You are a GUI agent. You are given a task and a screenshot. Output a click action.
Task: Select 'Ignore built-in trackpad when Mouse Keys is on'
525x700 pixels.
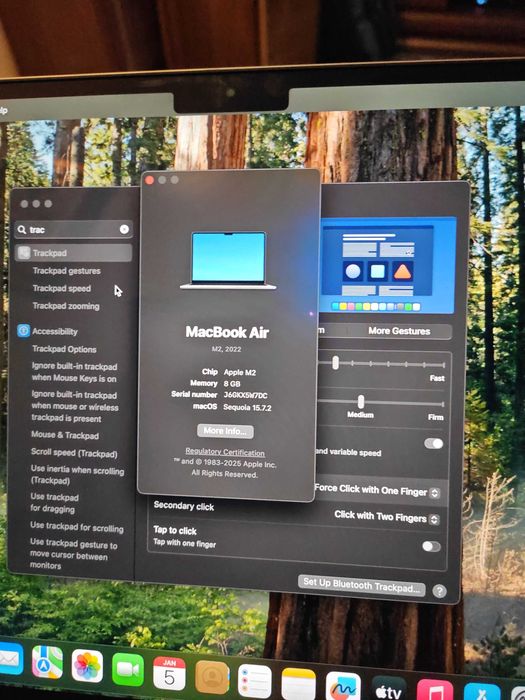coord(74,372)
